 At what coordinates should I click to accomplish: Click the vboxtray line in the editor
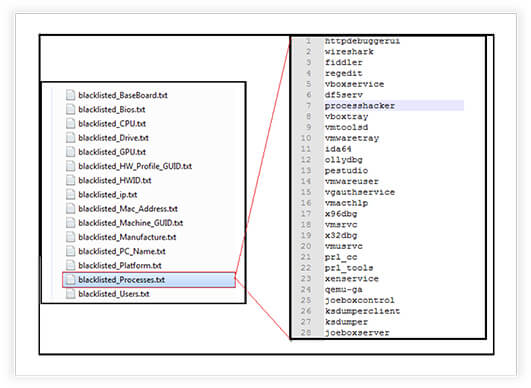[x=346, y=117]
